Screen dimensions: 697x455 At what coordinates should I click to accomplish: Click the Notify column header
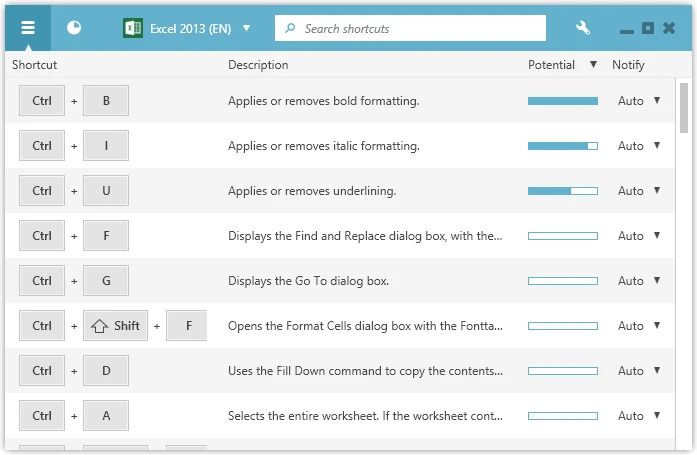(628, 65)
